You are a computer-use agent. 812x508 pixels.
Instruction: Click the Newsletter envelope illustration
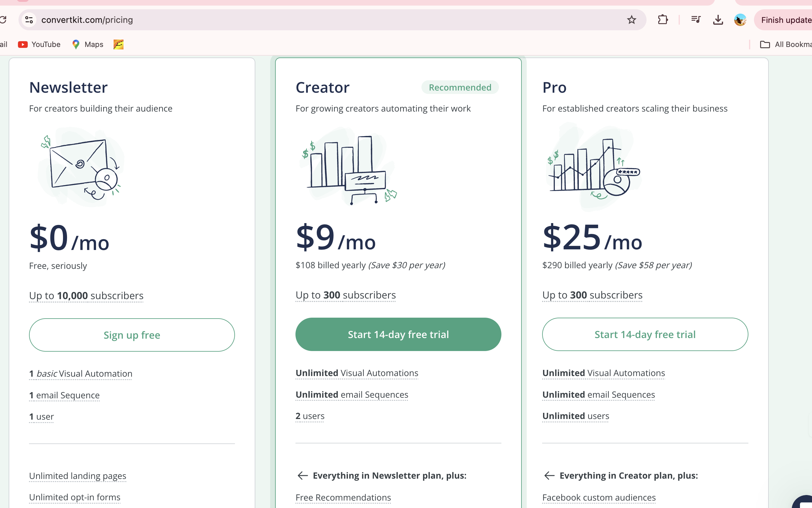81,167
